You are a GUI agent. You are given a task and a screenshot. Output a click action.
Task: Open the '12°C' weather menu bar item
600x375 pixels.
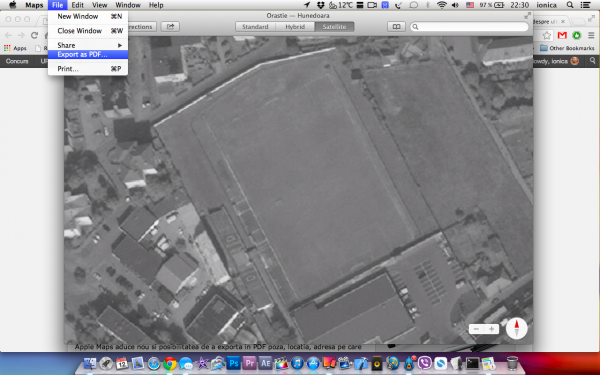pyautogui.click(x=341, y=5)
